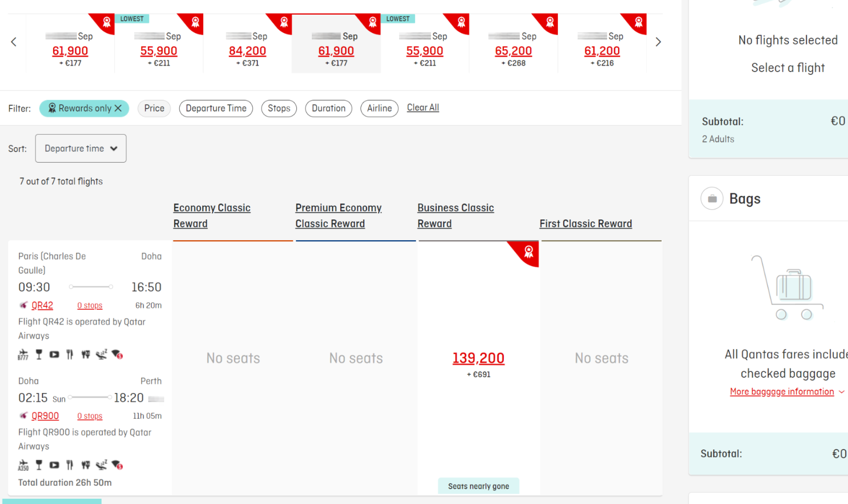Click the reward ribbon on the 139,200 Business fare
This screenshot has height=504, width=848.
pos(528,252)
